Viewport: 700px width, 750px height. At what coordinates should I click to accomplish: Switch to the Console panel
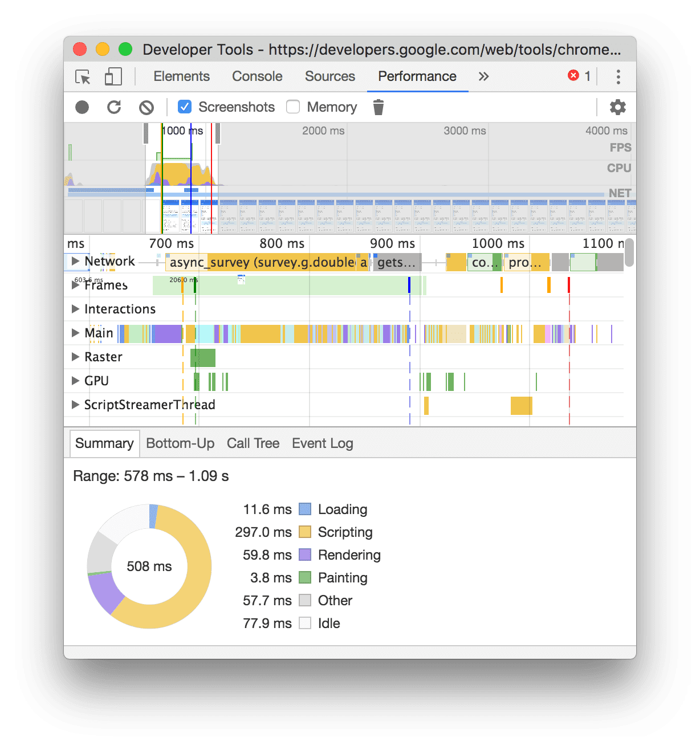[x=257, y=76]
